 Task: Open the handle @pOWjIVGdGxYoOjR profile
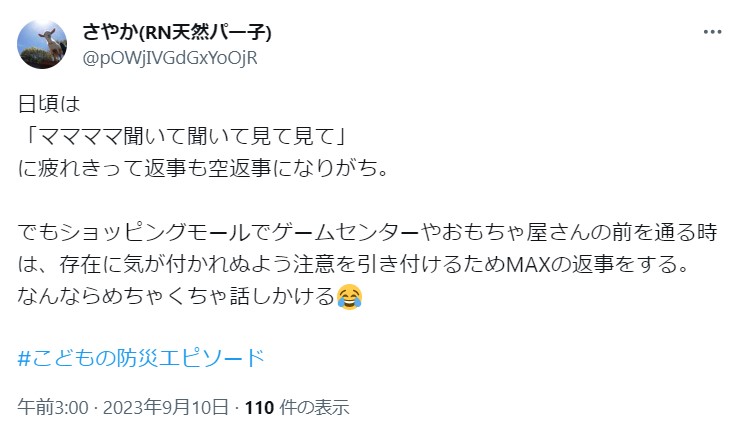(170, 58)
